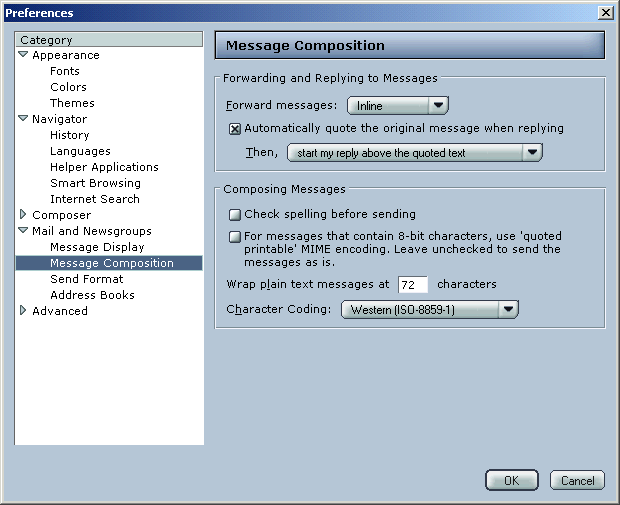This screenshot has width=620, height=505.
Task: Click the OK button
Action: (x=512, y=480)
